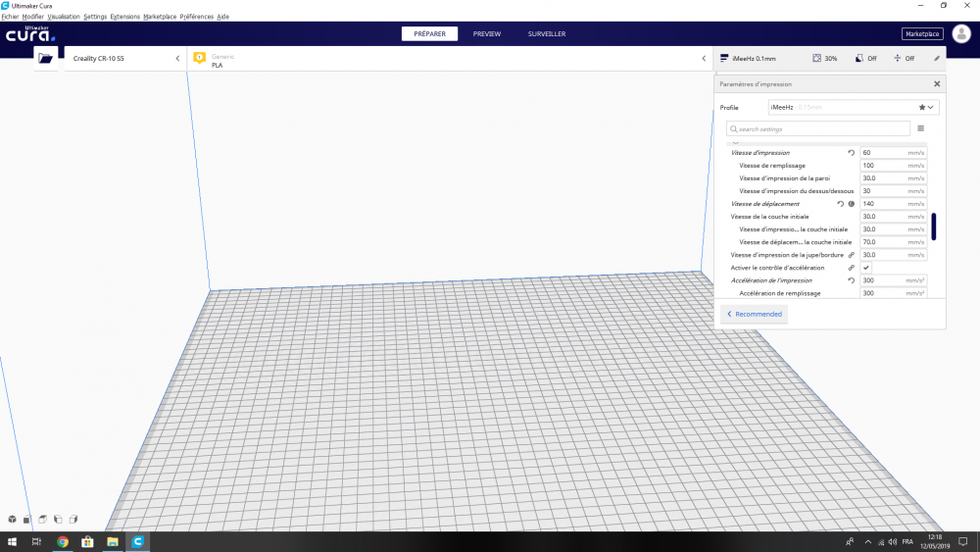The width and height of the screenshot is (980, 552).
Task: Open File Explorer from the taskbar
Action: click(x=113, y=541)
